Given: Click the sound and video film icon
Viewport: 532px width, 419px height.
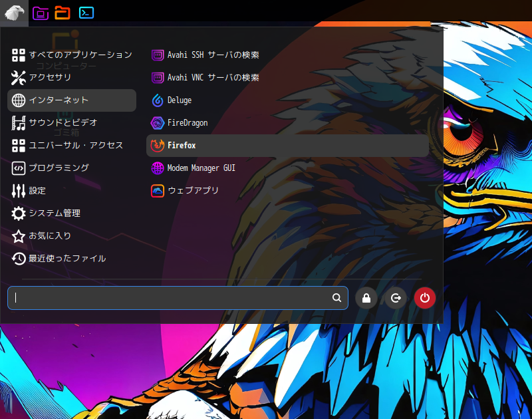Looking at the screenshot, I should click(19, 123).
